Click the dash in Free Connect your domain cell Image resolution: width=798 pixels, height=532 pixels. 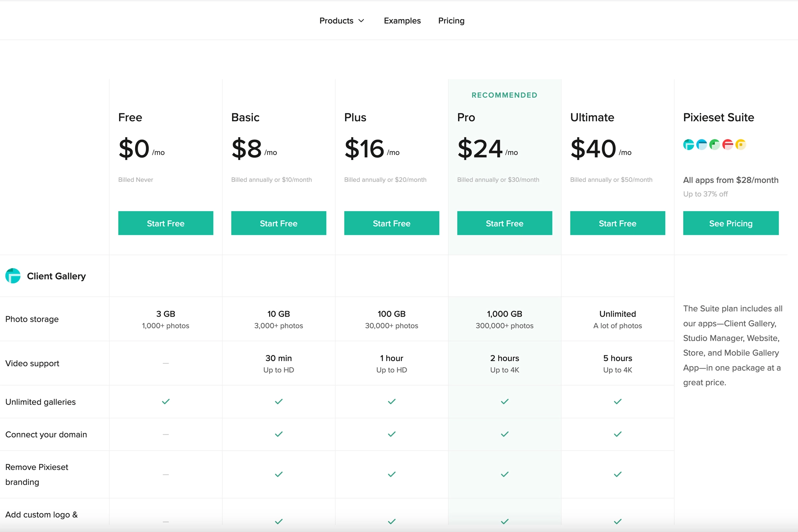[x=166, y=434]
